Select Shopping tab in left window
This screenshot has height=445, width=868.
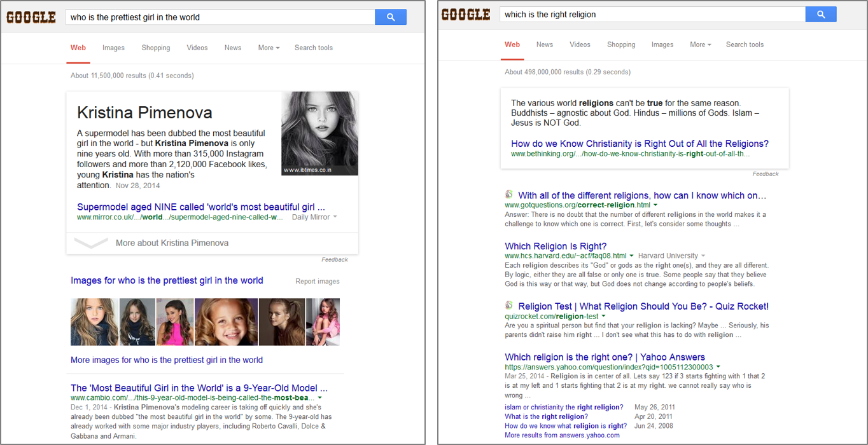pyautogui.click(x=156, y=48)
